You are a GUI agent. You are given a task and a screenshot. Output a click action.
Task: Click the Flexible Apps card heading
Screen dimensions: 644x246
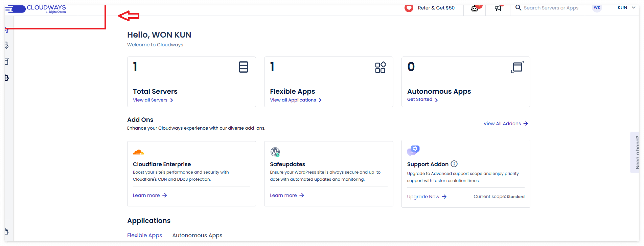tap(292, 91)
